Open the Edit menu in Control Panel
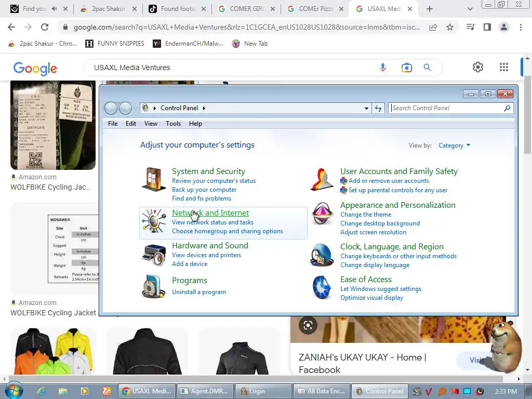Viewport: 532px width, 399px height. [130, 124]
